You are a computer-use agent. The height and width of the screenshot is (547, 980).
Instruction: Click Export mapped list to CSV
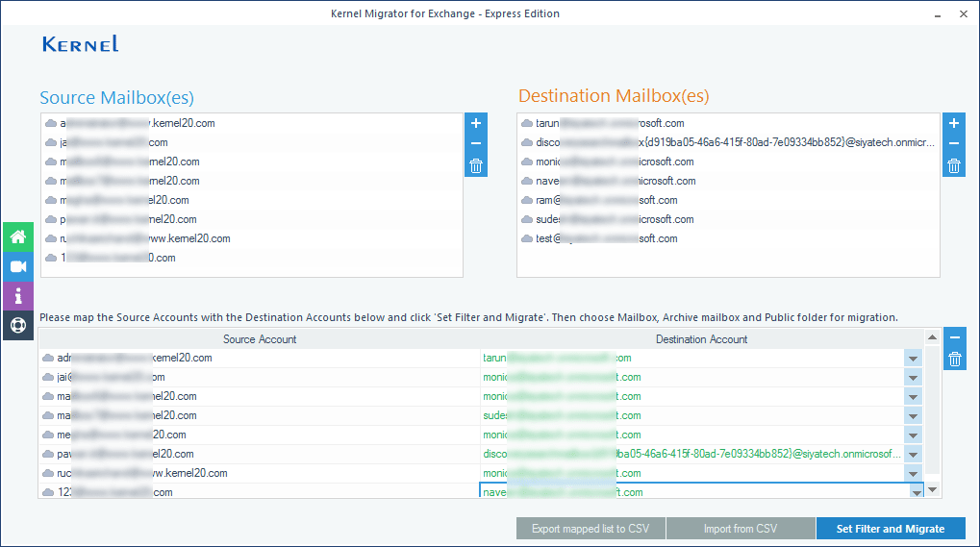coord(591,529)
